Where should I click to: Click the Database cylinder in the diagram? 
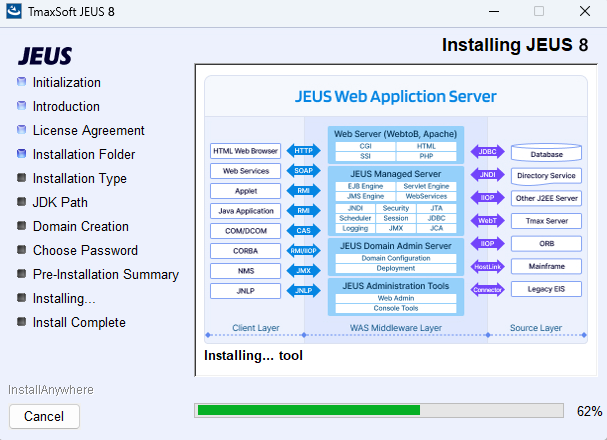click(x=546, y=154)
